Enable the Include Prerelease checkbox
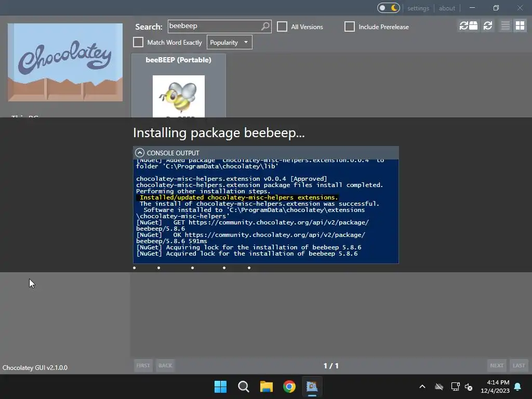Screen dimensions: 532x399 (x=350, y=26)
